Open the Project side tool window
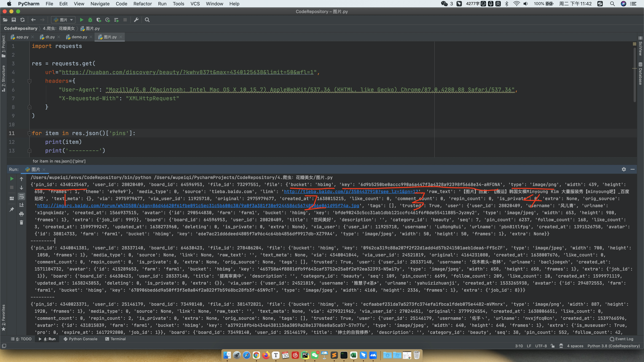 (x=4, y=46)
